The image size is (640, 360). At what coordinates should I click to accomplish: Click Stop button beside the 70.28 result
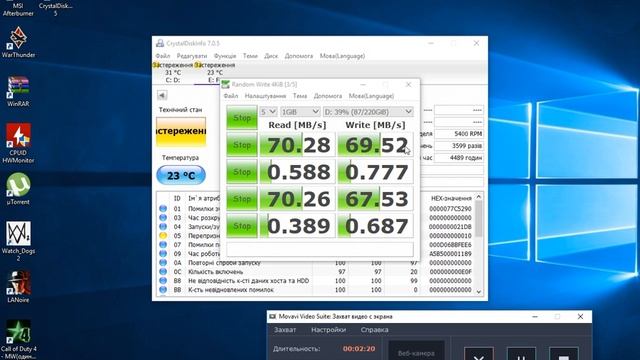tap(242, 145)
